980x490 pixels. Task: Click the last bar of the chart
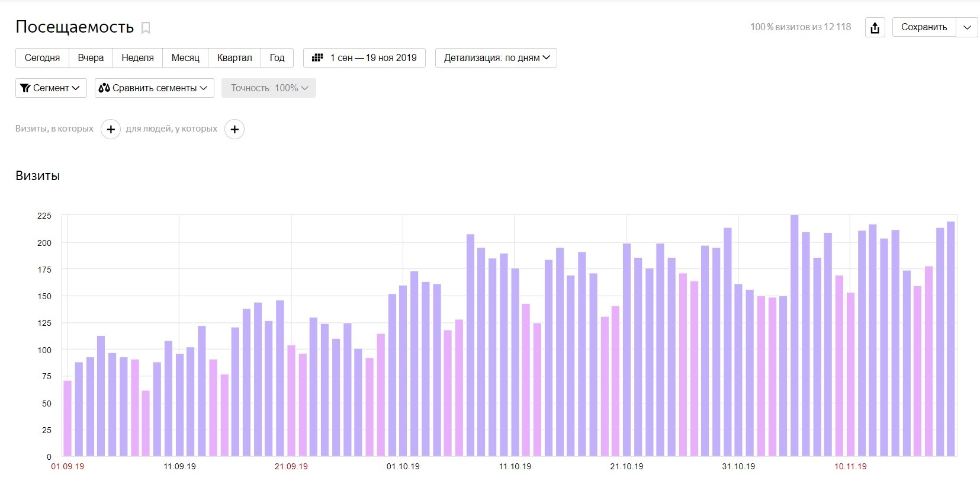coord(951,339)
